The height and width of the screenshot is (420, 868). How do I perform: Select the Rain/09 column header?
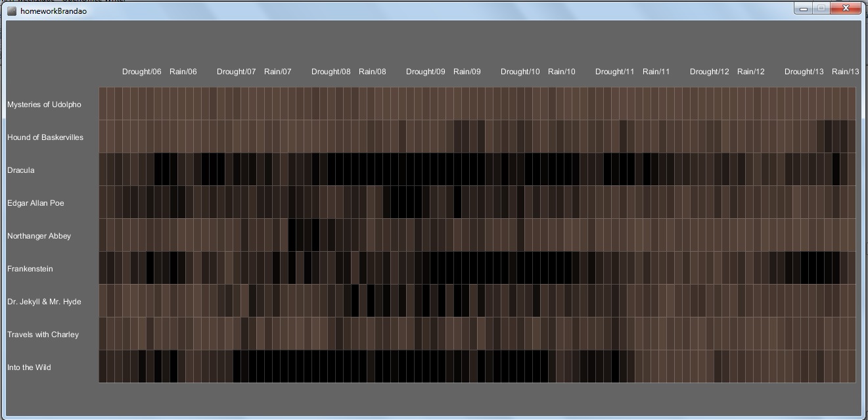467,72
